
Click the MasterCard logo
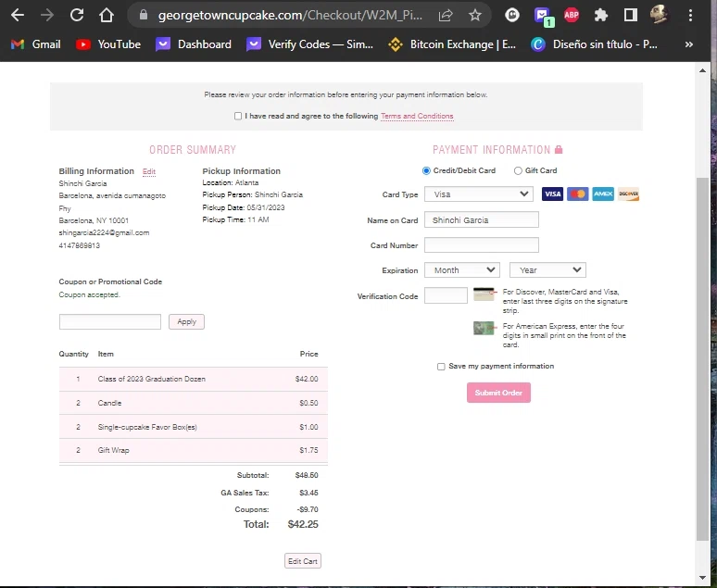point(577,194)
